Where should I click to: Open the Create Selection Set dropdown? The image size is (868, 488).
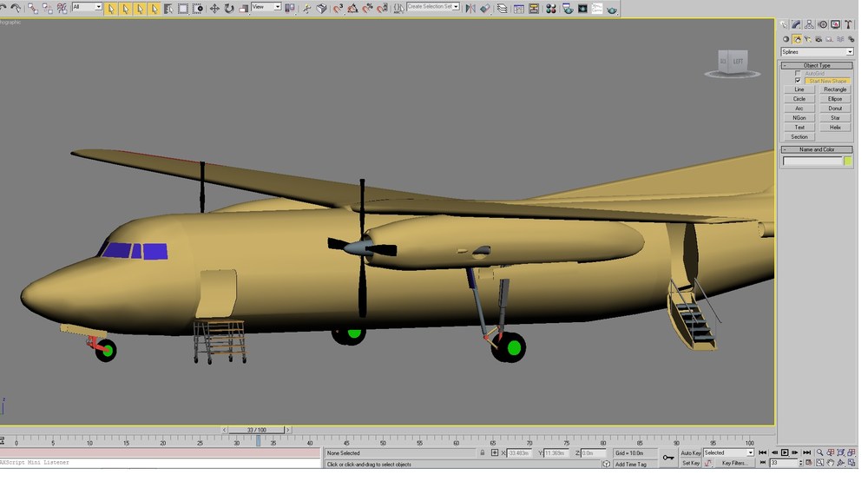coord(433,7)
